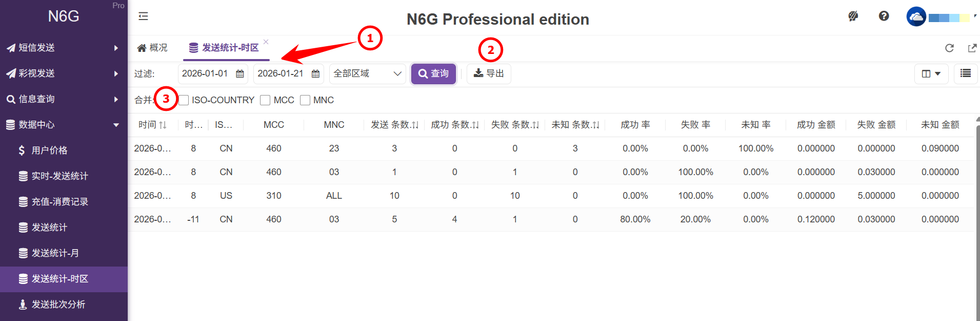
Task: Click dollar icon beside 用户价格
Action: pos(22,150)
